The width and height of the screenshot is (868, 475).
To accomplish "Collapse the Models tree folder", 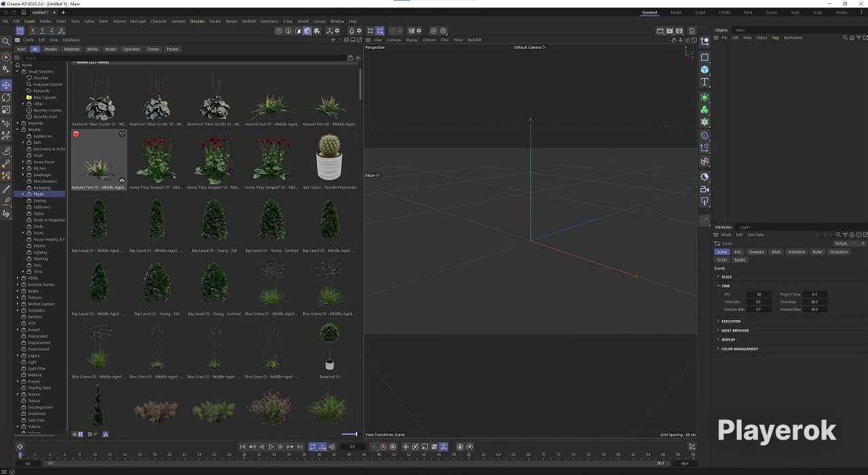I will (18, 129).
